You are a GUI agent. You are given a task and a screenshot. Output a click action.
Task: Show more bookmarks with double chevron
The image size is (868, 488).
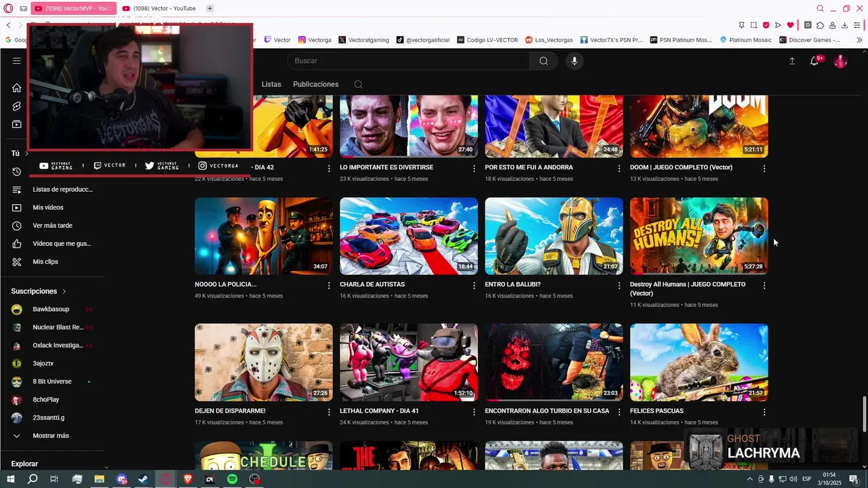click(x=860, y=40)
